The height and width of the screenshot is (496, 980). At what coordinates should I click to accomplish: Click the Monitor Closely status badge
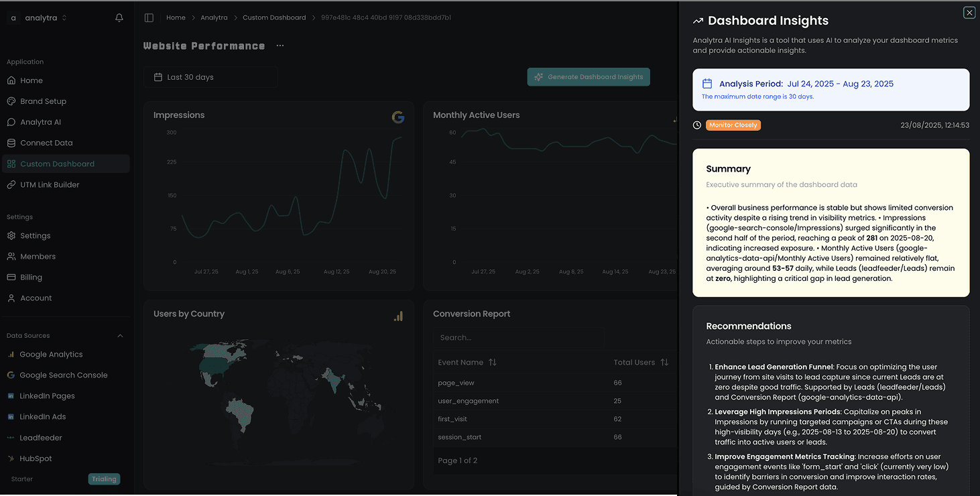pyautogui.click(x=733, y=125)
